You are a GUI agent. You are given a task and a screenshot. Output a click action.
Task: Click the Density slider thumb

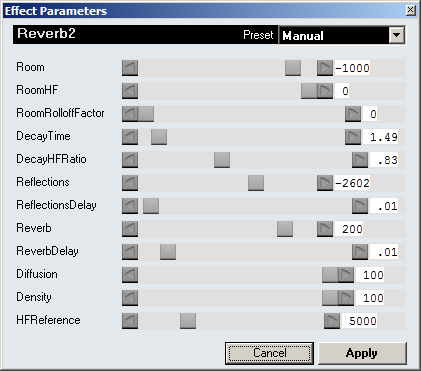pyautogui.click(x=330, y=298)
